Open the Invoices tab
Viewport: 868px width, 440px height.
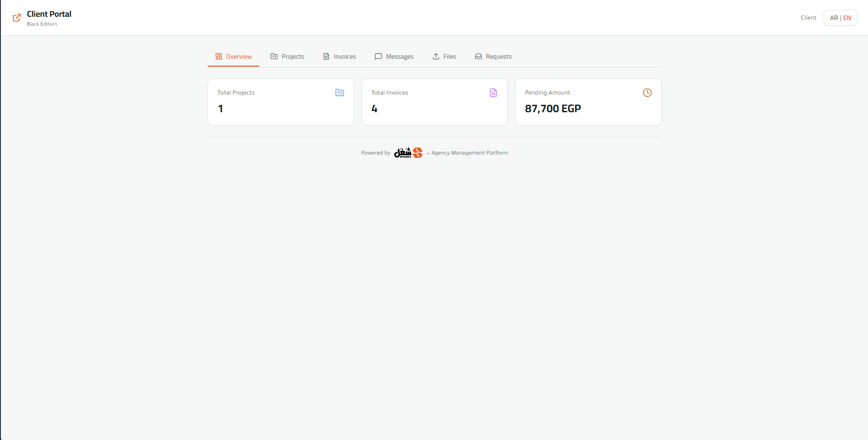[x=339, y=56]
